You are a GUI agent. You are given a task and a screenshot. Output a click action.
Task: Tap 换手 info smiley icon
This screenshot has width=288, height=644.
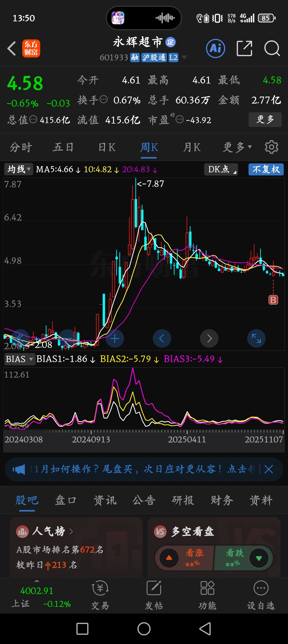pyautogui.click(x=103, y=99)
